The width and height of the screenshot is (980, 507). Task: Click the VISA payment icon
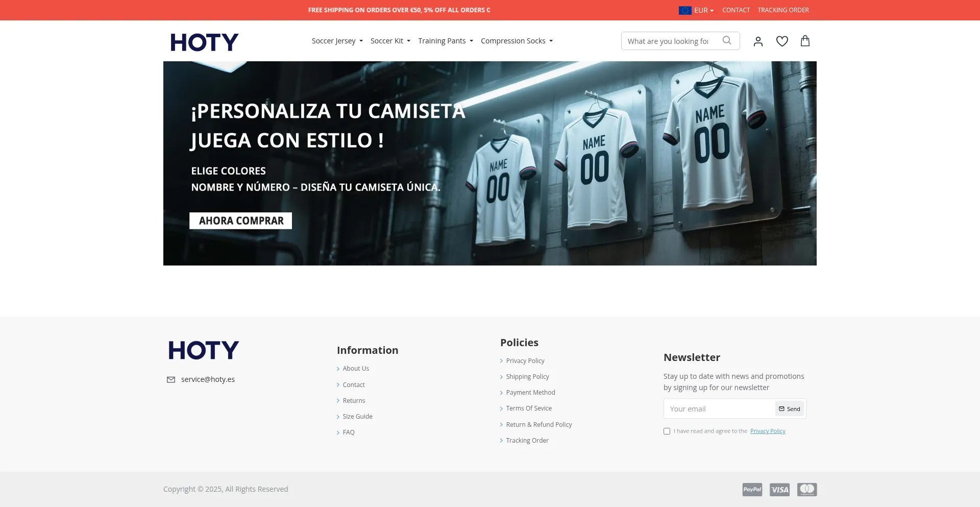point(779,490)
